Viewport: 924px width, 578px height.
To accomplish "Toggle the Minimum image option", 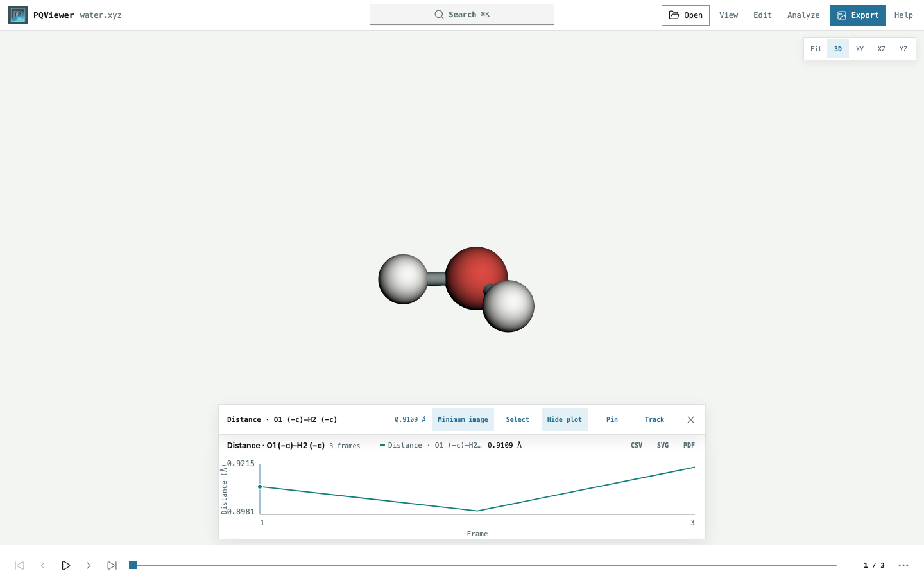I will (463, 419).
